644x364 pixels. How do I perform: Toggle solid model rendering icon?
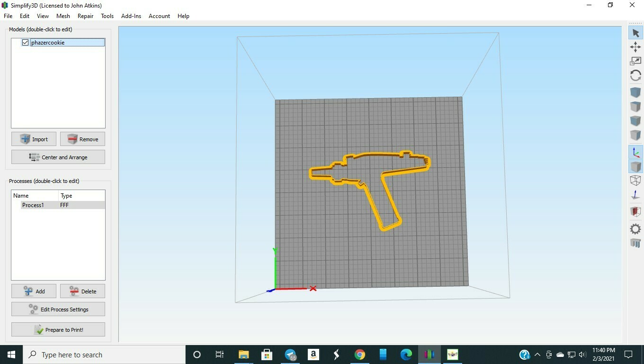(635, 166)
